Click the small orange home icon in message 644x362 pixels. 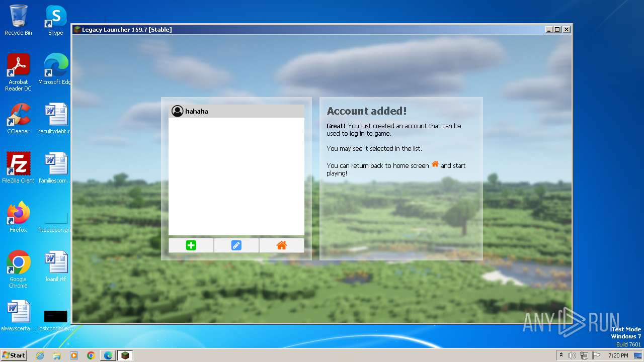435,164
